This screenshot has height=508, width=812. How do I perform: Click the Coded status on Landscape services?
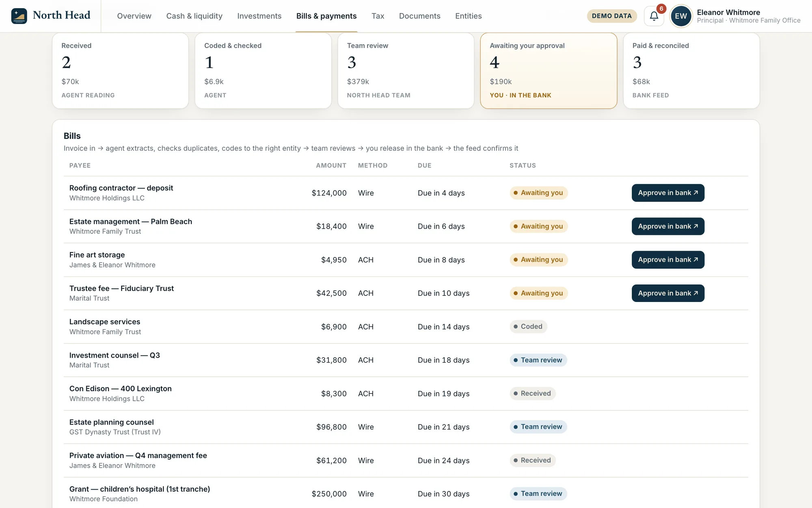tap(528, 327)
